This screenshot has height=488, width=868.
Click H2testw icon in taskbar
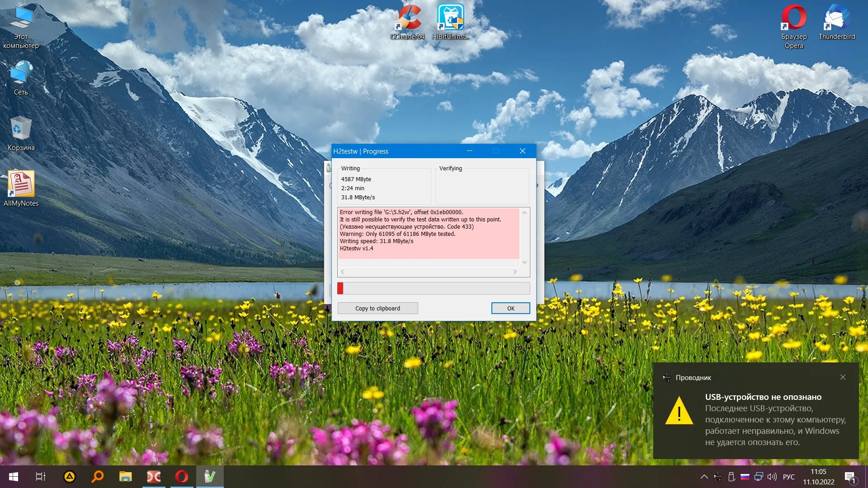pyautogui.click(x=210, y=476)
